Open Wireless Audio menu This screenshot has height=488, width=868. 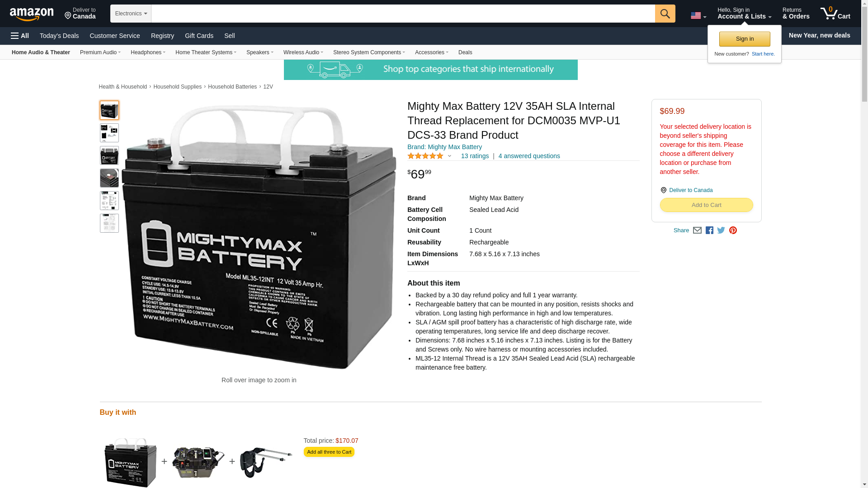coord(303,52)
